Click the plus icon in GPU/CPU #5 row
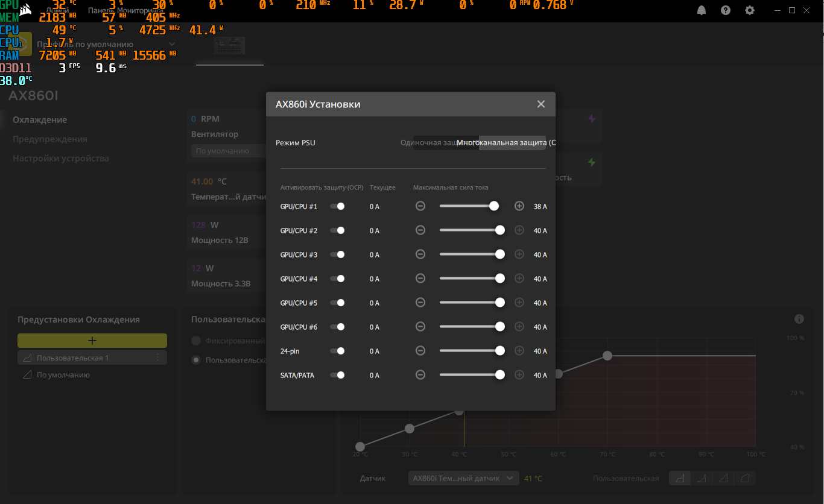Screen dimensions: 824x504 (519, 303)
